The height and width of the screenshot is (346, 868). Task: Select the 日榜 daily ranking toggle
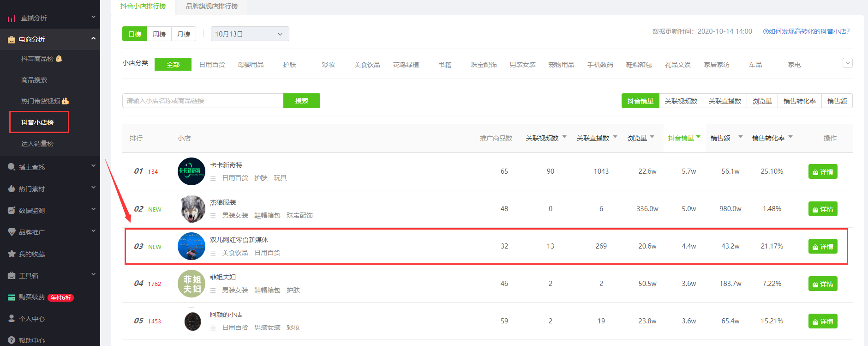[135, 34]
